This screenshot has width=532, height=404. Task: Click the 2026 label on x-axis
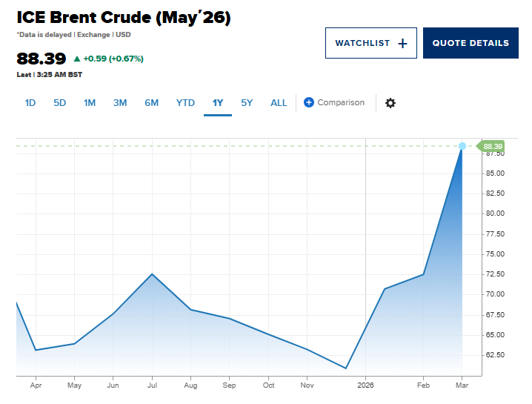coord(365,385)
